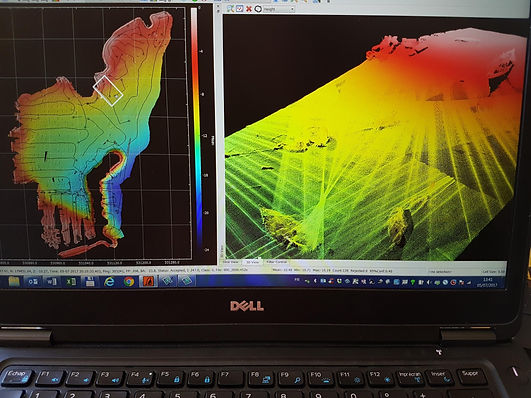The height and width of the screenshot is (398, 531).
Task: Switch to the Slice View tab
Action: pyautogui.click(x=232, y=262)
